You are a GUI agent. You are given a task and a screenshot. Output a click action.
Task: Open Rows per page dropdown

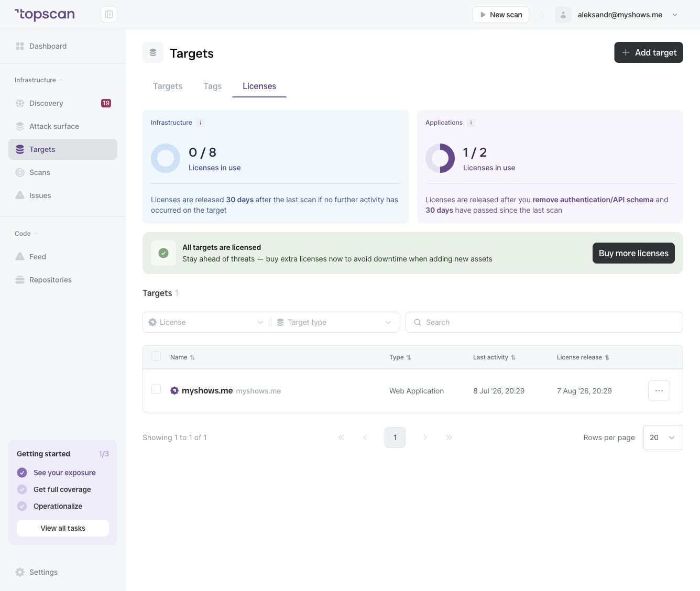[663, 437]
